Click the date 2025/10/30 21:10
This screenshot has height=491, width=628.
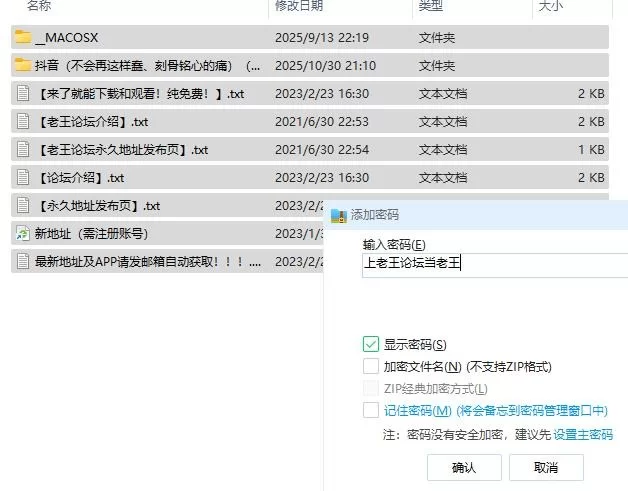[325, 66]
